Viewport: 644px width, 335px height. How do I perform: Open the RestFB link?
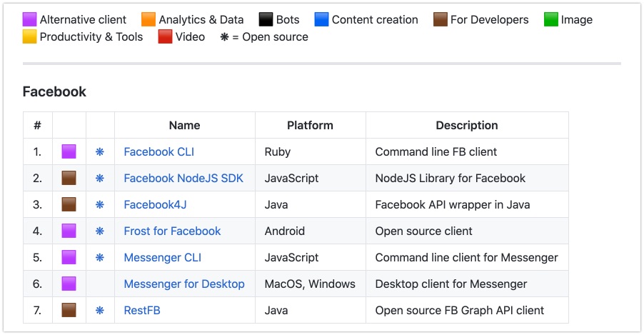[x=142, y=310]
